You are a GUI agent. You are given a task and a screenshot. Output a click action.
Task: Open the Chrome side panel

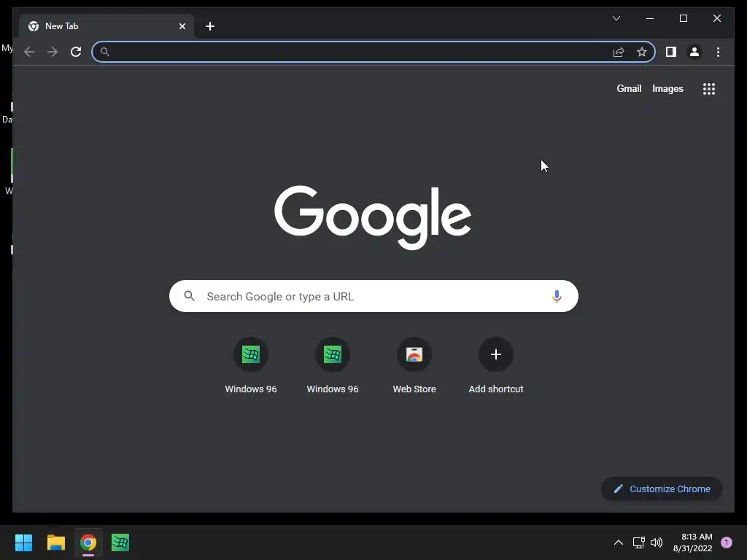[671, 52]
